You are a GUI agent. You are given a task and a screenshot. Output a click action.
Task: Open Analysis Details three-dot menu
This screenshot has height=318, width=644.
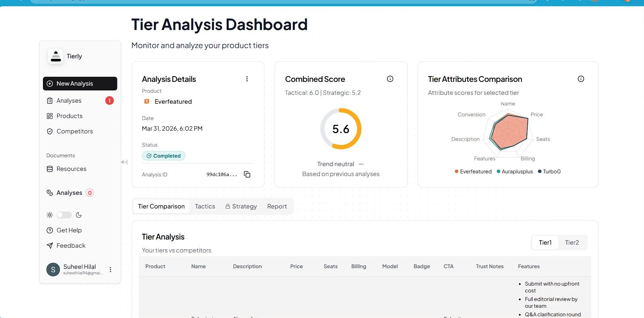[x=247, y=79]
